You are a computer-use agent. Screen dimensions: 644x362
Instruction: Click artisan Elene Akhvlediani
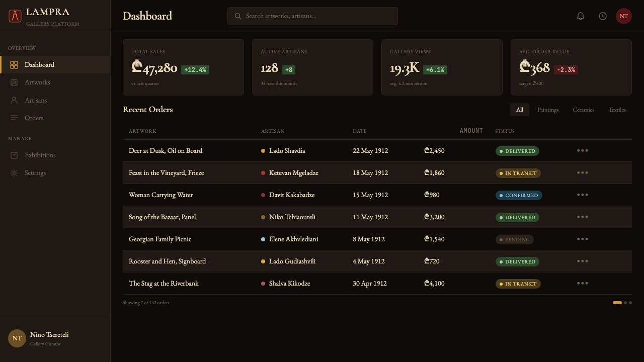(294, 239)
